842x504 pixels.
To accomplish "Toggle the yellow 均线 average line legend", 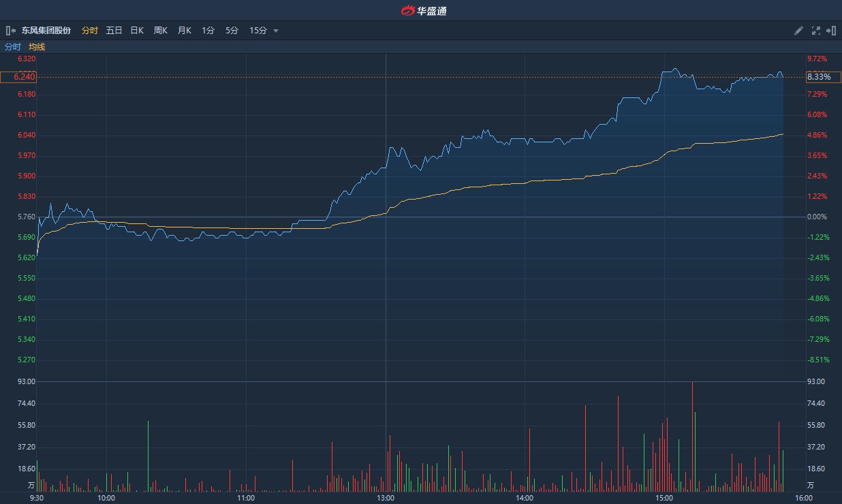I will click(37, 47).
